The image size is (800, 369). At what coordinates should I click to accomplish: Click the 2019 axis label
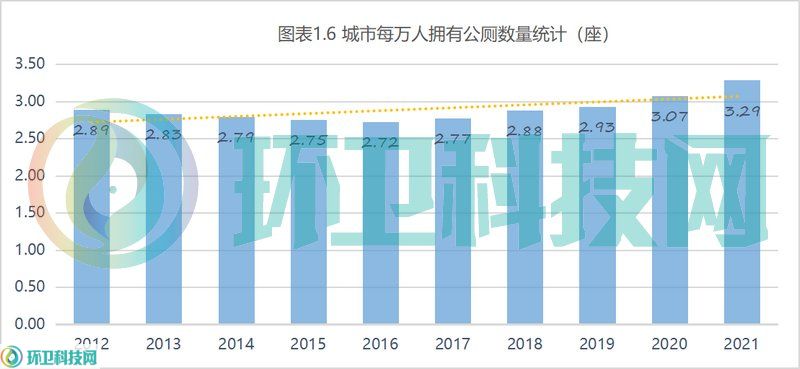coord(597,344)
